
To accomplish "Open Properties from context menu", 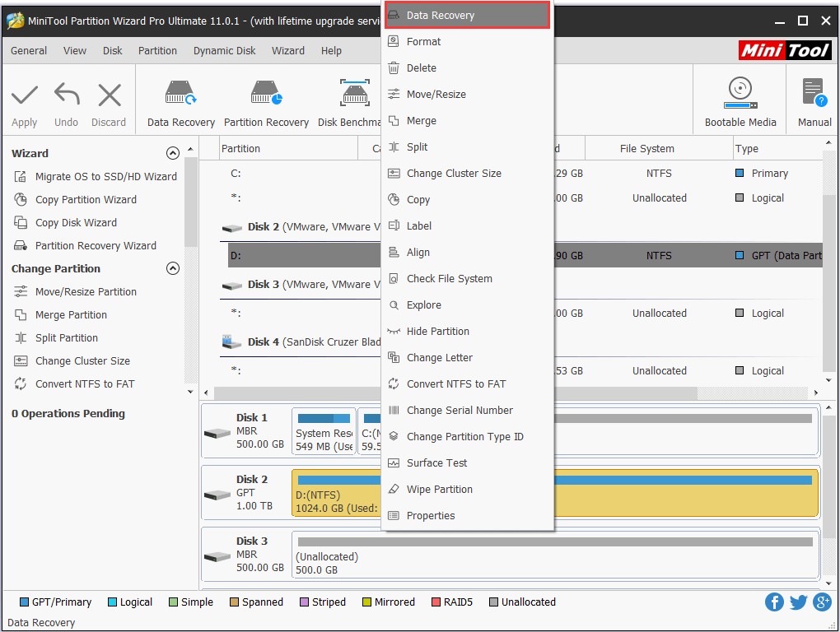I will coord(467,515).
